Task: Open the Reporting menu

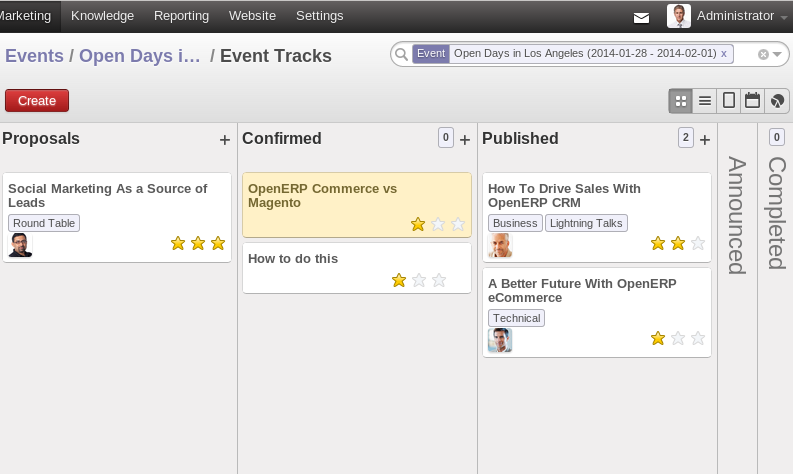Action: pos(181,16)
